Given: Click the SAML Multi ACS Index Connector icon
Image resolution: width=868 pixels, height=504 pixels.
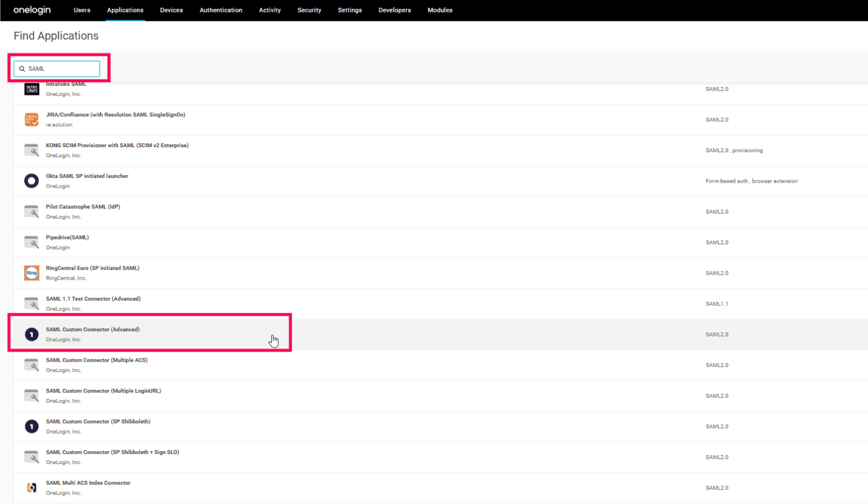Looking at the screenshot, I should (31, 488).
